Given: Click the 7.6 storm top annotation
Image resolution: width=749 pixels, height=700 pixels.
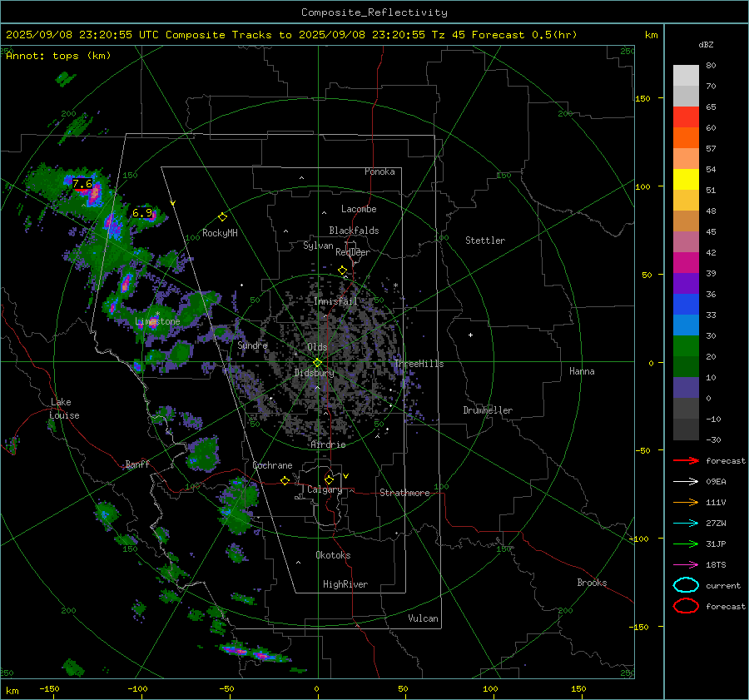Looking at the screenshot, I should [x=82, y=183].
